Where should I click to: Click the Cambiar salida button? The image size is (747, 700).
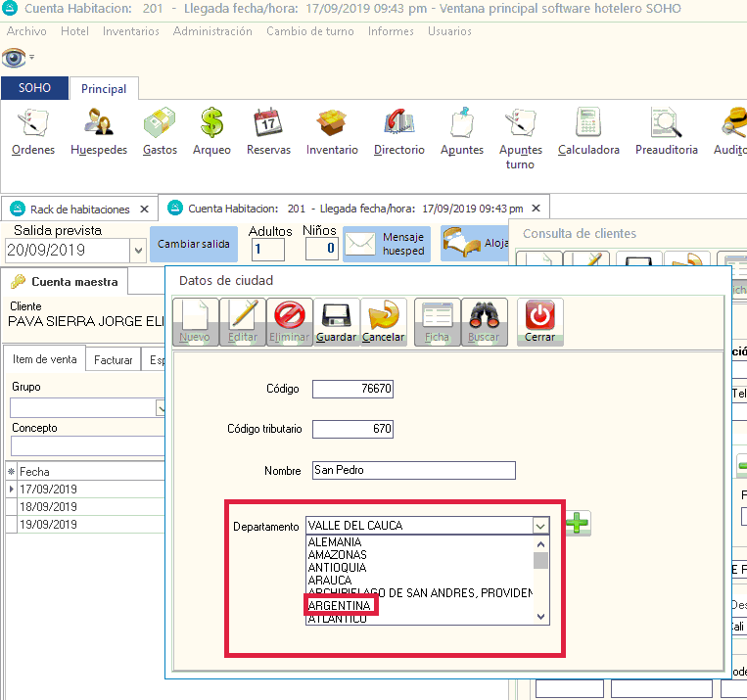(x=192, y=244)
